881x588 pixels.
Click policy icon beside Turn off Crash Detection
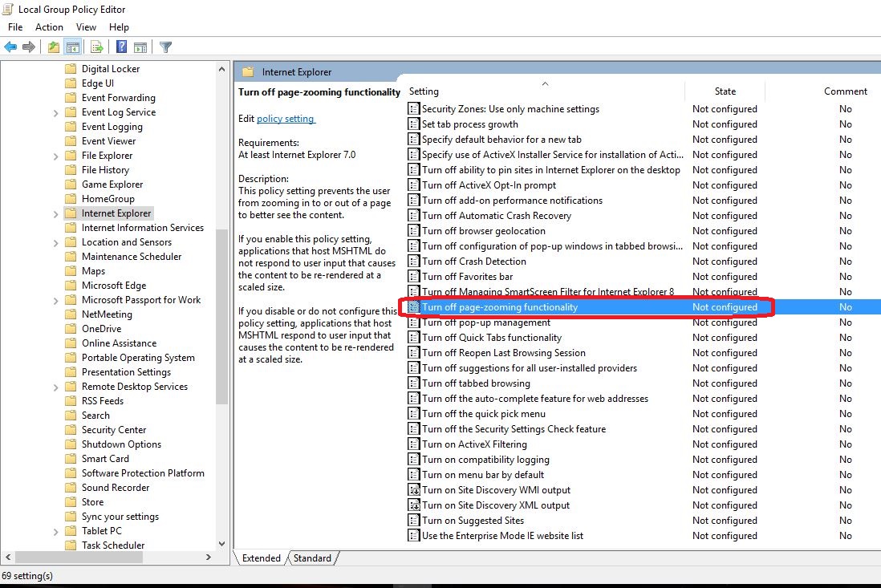click(x=413, y=262)
